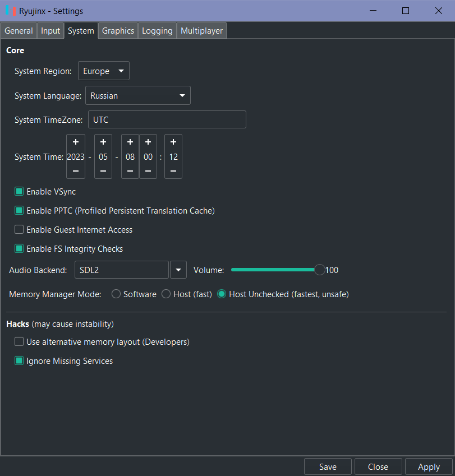Increase the system time minute value
Viewport: 455px width, 476px height.
[x=173, y=142]
